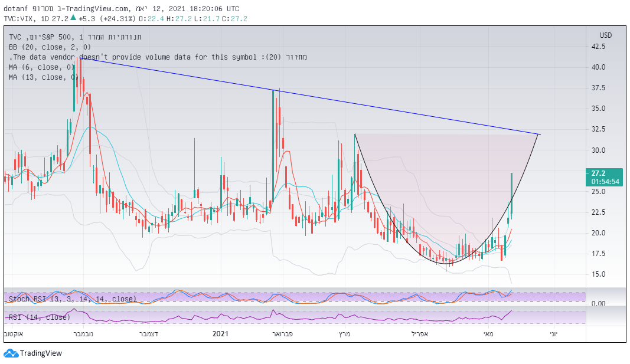Click the TradingView cloud logo icon
630x364 pixels.
[11, 353]
